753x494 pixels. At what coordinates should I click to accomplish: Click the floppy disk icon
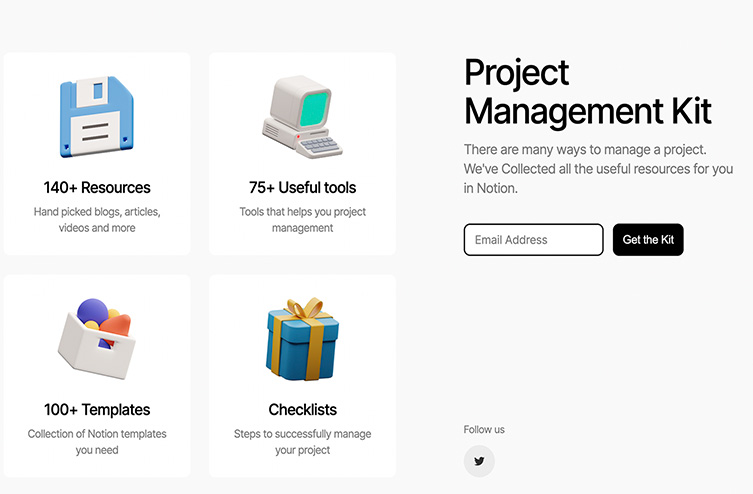(x=96, y=118)
